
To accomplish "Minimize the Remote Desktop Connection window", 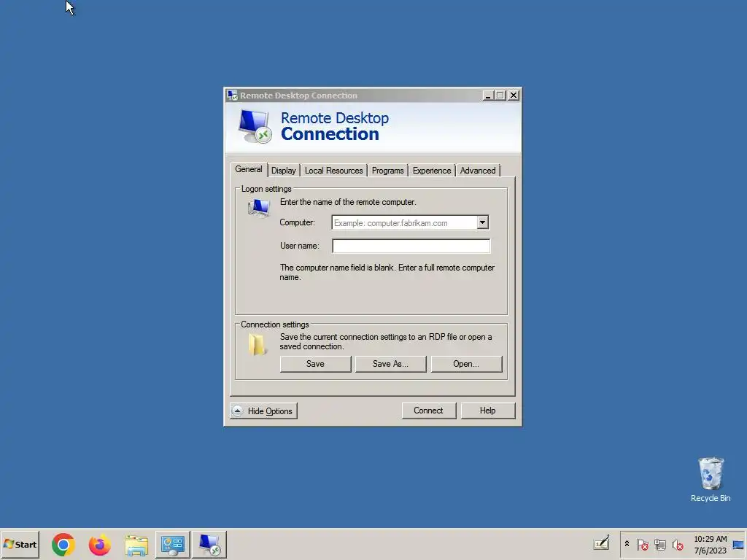I will pyautogui.click(x=488, y=96).
